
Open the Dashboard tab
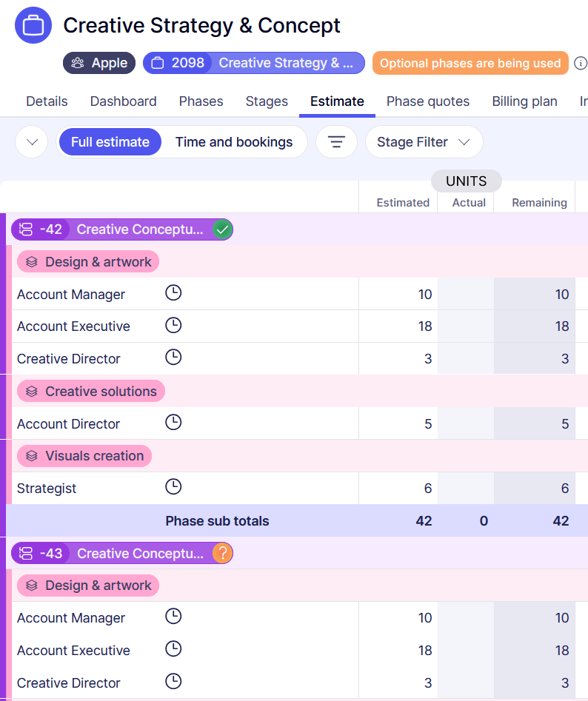[124, 101]
